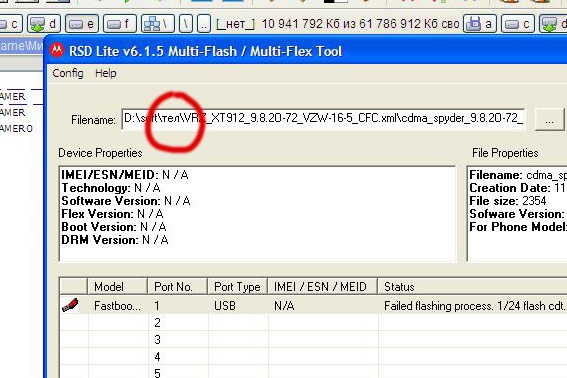Click the 'Creation Date' line in File Properties
Viewport: 567px width, 378px height.
518,188
